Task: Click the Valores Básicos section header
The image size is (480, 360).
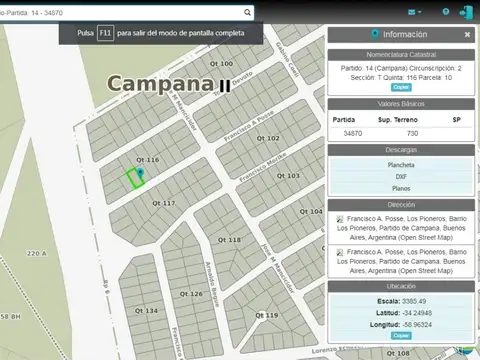Action: click(x=401, y=104)
